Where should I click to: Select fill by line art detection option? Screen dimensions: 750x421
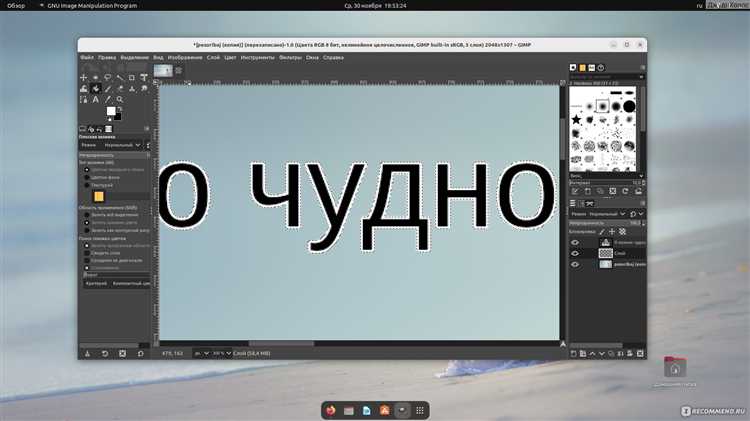(87, 230)
